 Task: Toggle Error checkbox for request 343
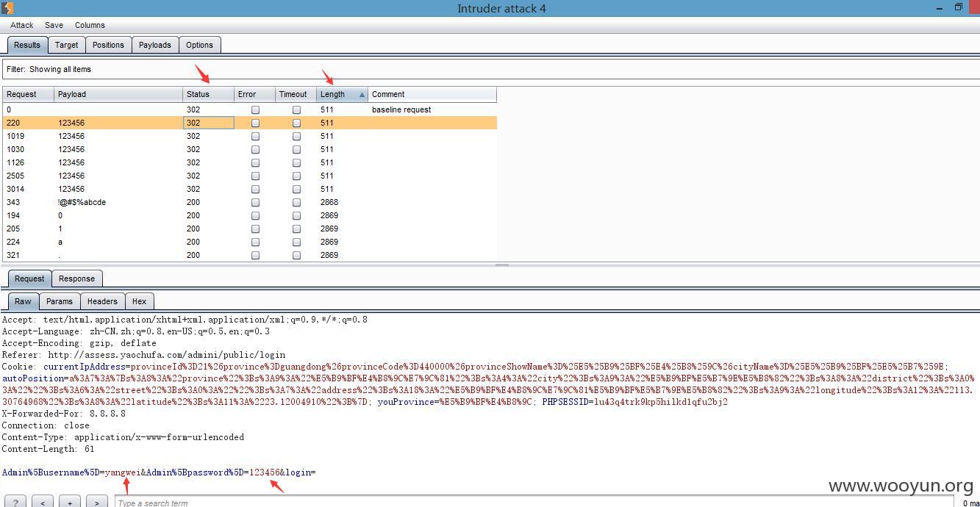[255, 202]
